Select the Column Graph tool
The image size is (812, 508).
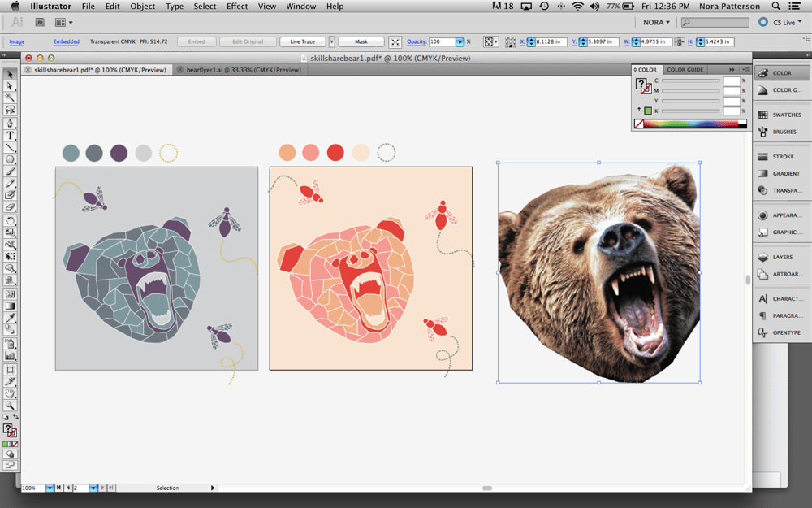pyautogui.click(x=10, y=356)
